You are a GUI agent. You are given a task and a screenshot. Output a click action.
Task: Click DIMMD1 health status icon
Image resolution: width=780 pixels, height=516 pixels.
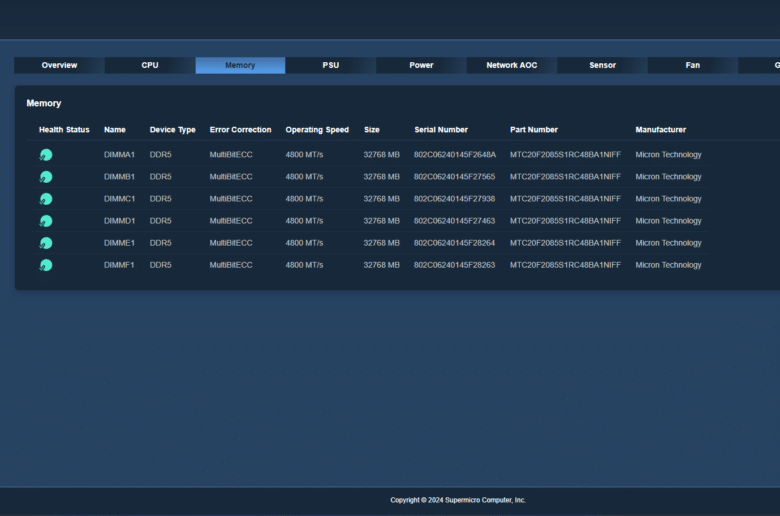[46, 221]
